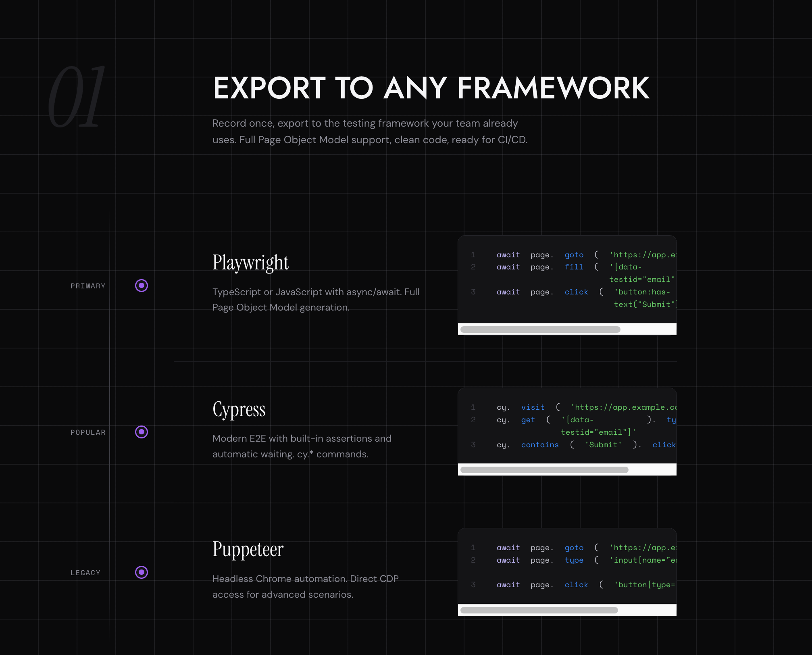Screen dimensions: 812x655
Task: Click the Puppeteer code snippet panel
Action: click(x=567, y=567)
